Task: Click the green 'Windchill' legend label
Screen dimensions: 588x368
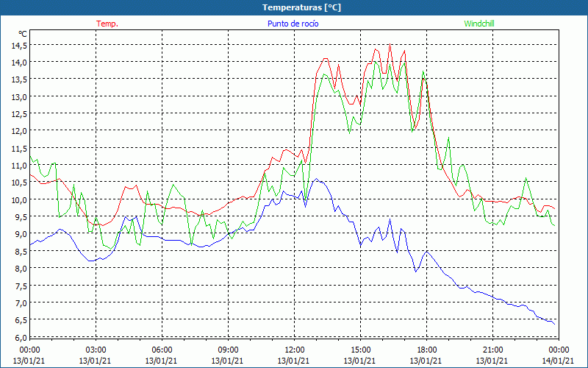Action: pyautogui.click(x=479, y=24)
